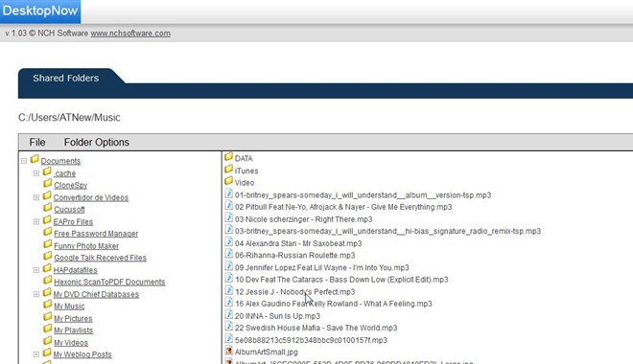The image size is (633, 364).
Task: Expand the My Weblog Posts node
Action: [36, 354]
